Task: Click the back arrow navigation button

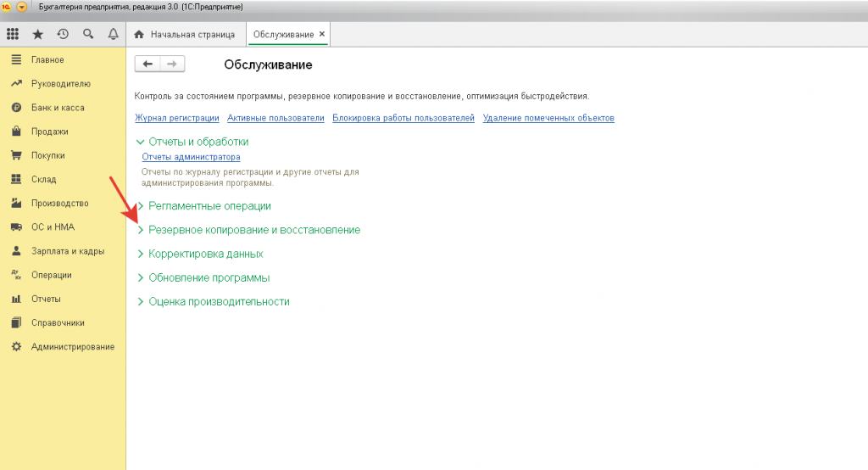Action: 148,64
